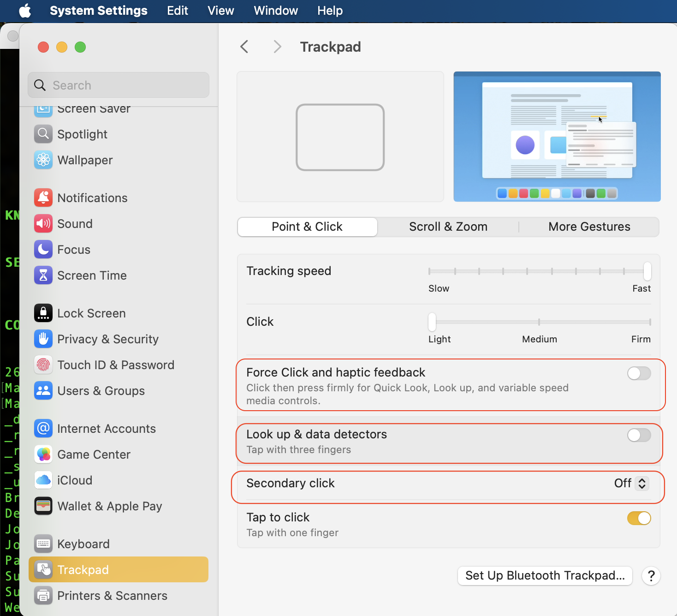Go forward with the right chevron
This screenshot has height=616, width=677.
277,47
